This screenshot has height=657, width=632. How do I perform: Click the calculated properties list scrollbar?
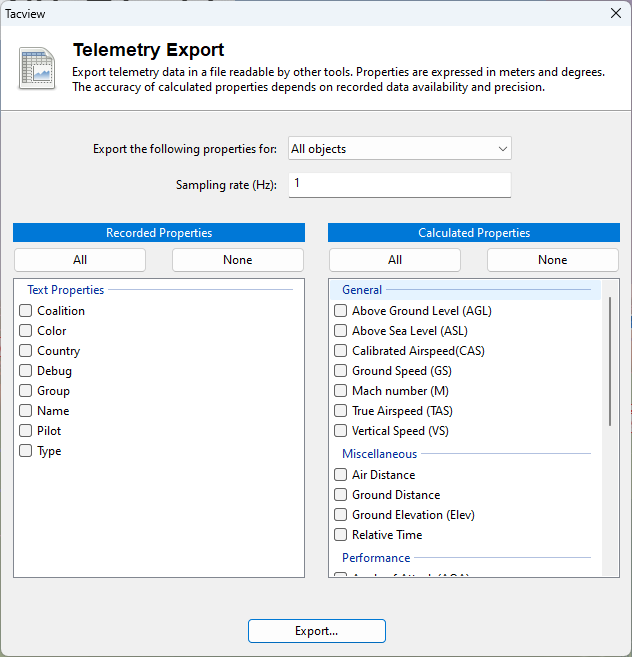610,362
